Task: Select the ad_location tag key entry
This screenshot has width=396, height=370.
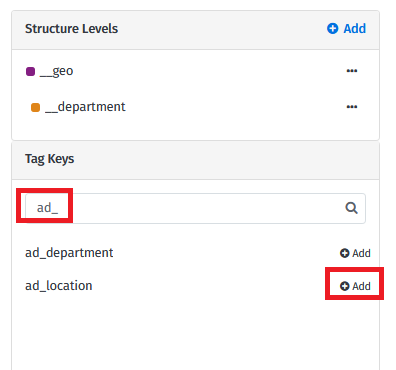Action: [x=59, y=286]
